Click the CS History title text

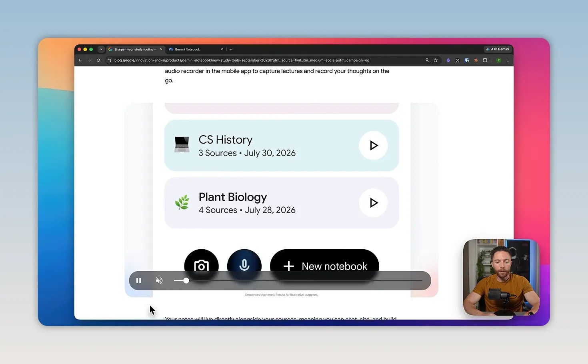pyautogui.click(x=226, y=140)
